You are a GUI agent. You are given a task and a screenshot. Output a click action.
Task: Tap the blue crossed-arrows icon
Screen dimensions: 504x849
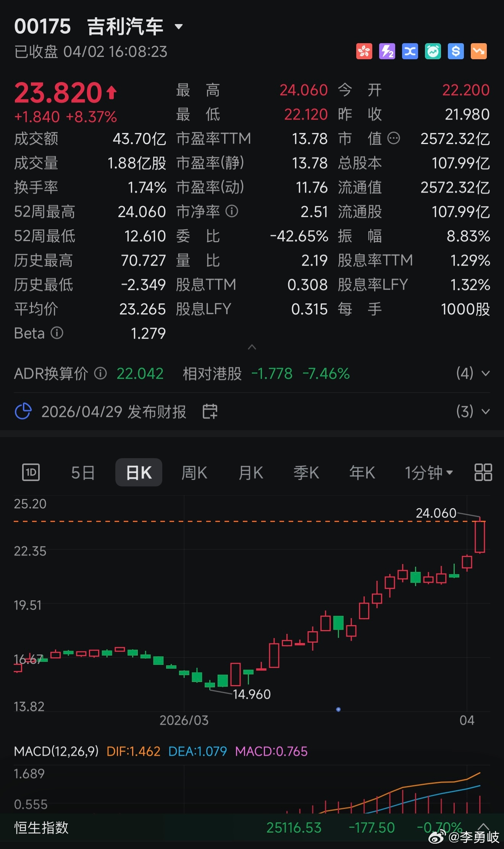coord(410,51)
